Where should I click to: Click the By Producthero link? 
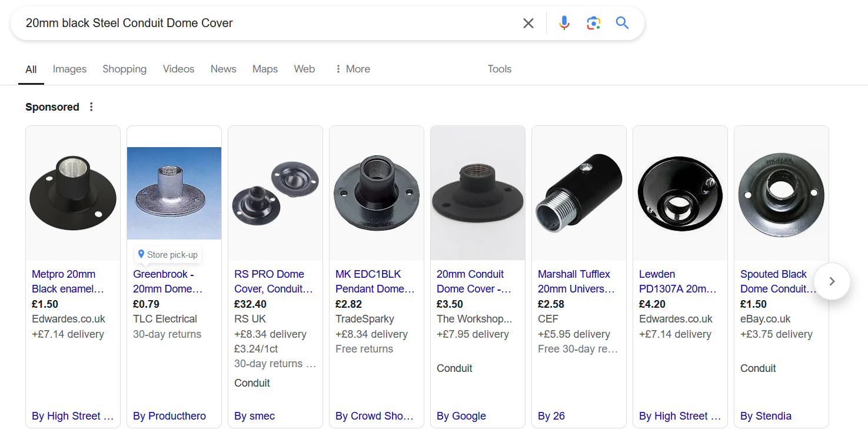[169, 416]
